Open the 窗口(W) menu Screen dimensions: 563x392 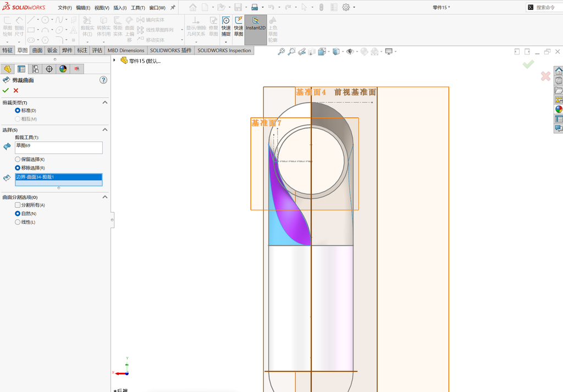point(157,8)
